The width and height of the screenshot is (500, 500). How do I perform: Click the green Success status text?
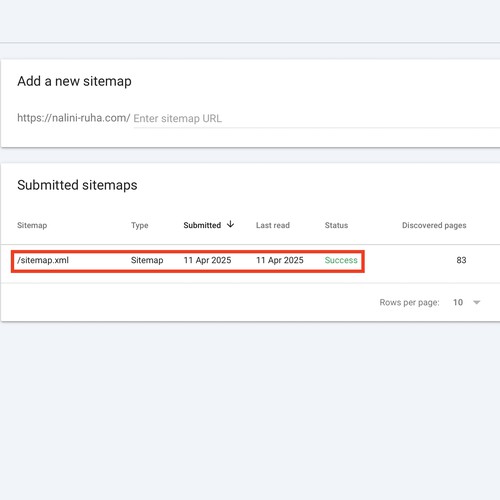pyautogui.click(x=341, y=260)
